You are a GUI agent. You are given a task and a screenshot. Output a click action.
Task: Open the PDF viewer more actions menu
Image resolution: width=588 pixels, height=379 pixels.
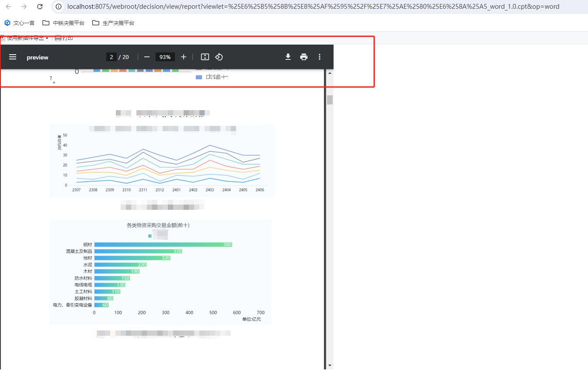320,57
